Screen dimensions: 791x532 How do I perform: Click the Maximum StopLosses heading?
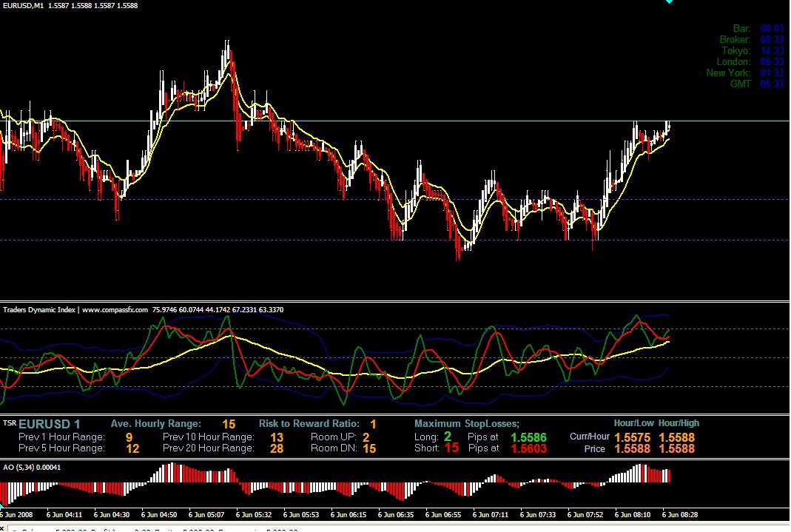pyautogui.click(x=467, y=423)
